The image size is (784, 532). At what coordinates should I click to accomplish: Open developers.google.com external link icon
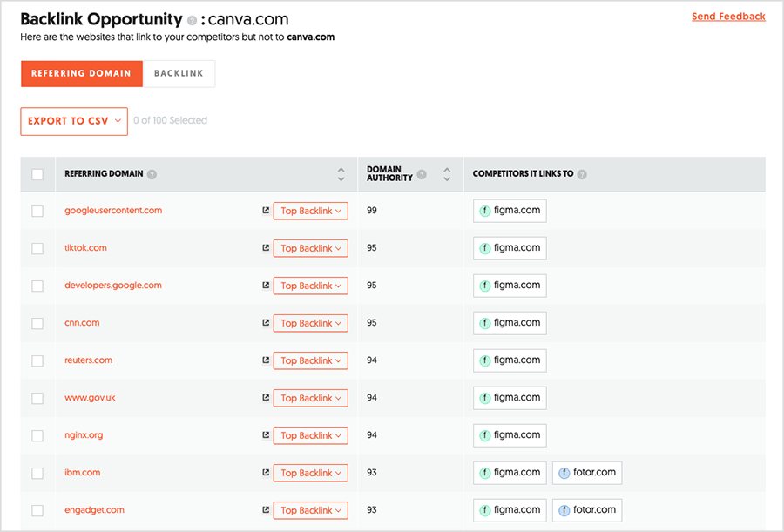click(266, 286)
